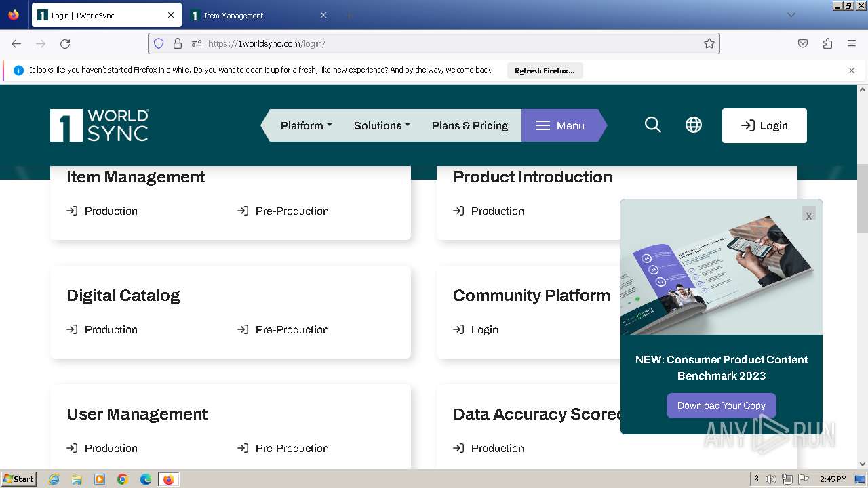Open Internet Explorer from the taskbar
The height and width of the screenshot is (488, 868).
tap(54, 479)
